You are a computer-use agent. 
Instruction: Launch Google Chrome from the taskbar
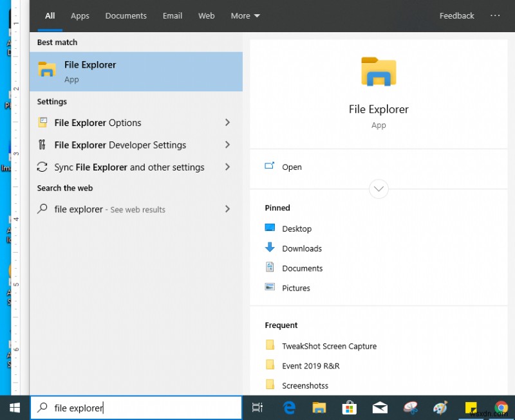tap(501, 408)
